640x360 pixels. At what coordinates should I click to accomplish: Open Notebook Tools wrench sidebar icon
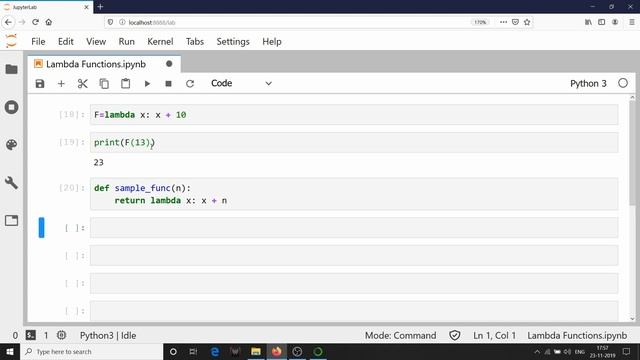(11, 182)
